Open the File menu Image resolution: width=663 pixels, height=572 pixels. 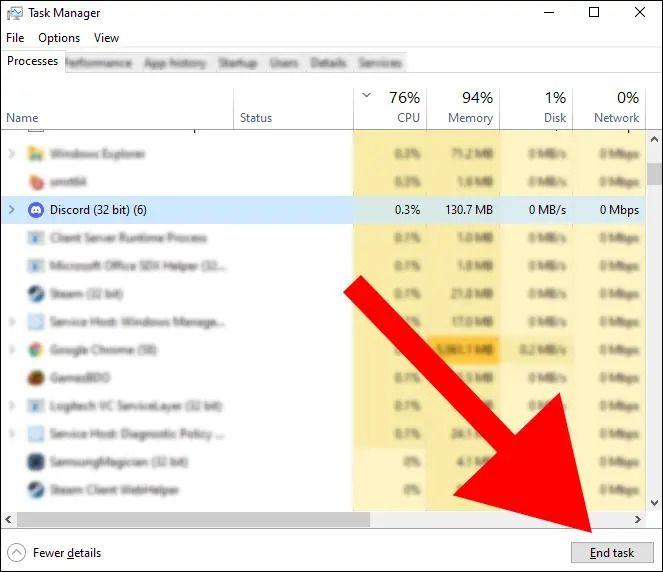pyautogui.click(x=15, y=38)
